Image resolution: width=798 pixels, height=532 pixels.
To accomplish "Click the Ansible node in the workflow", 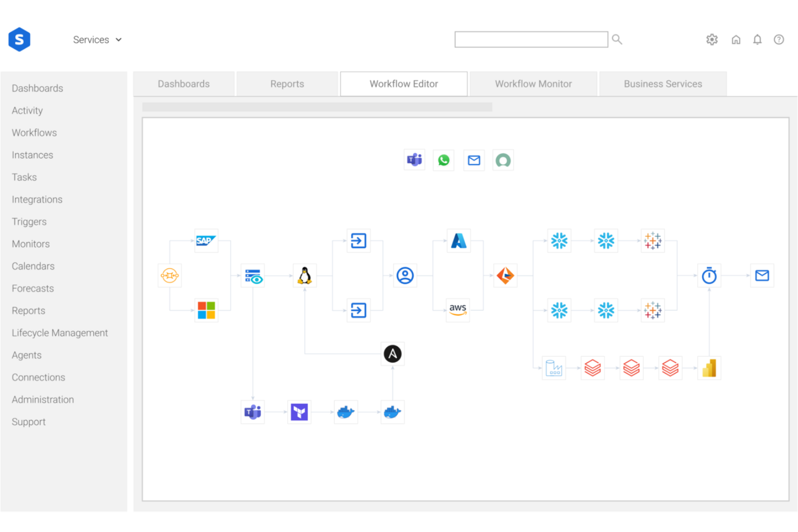I will click(393, 354).
